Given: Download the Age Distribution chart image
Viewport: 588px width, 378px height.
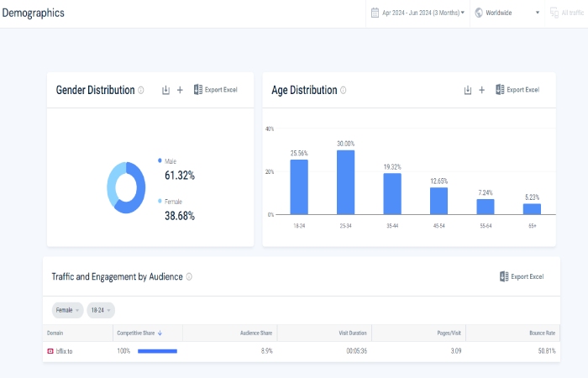Looking at the screenshot, I should tap(468, 90).
